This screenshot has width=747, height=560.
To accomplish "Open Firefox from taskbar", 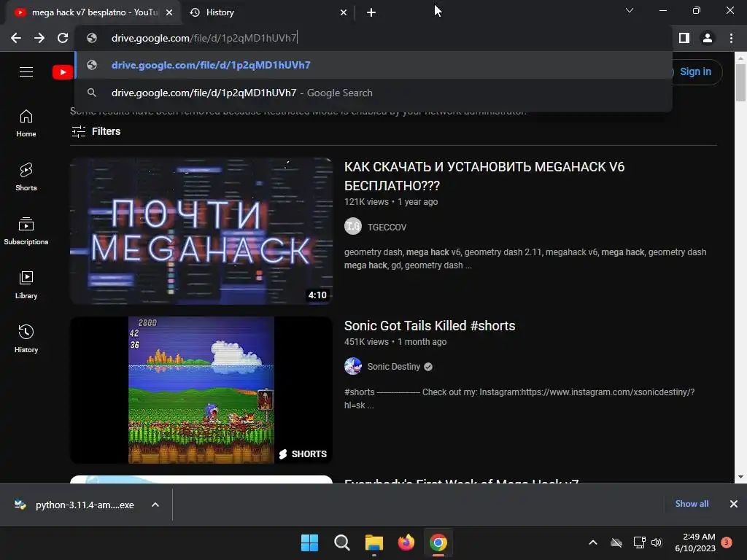I will tap(406, 542).
